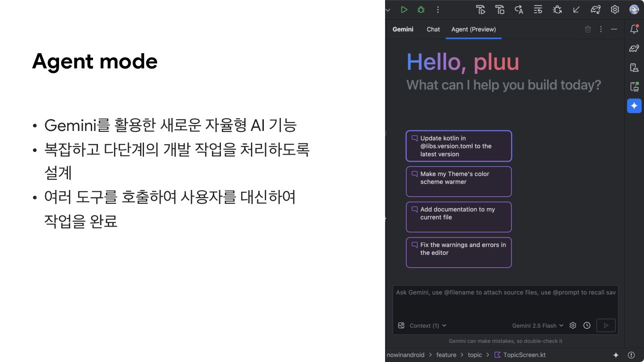Open Gradle tool window elephant in sidebar
The image size is (644, 362).
point(634,48)
